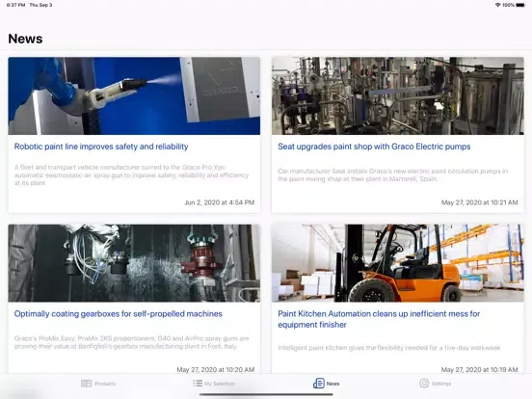The image size is (532, 399).
Task: Select the 'Jun 2, 2020 at 4:54 PM' date
Action: (x=219, y=202)
